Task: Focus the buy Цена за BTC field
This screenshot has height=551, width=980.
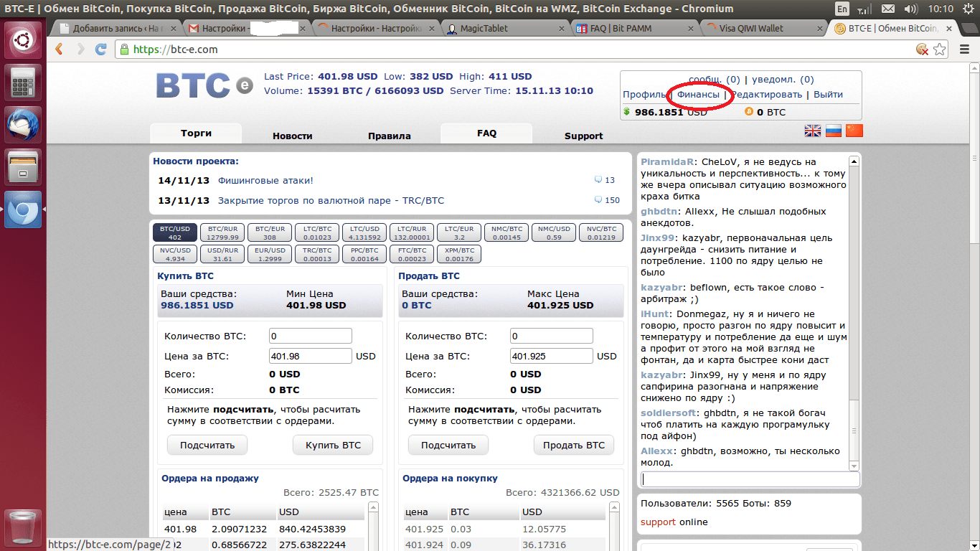Action: (x=311, y=356)
